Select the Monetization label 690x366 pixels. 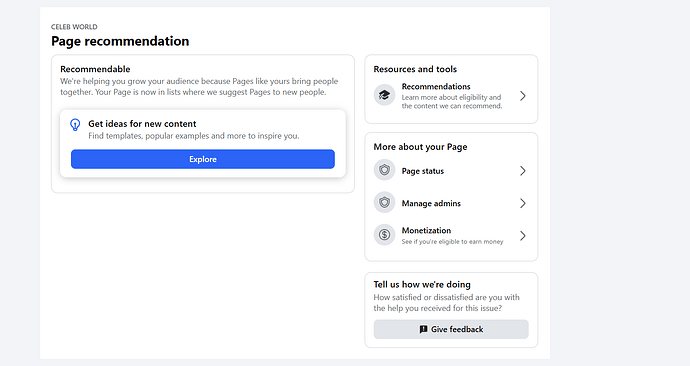[426, 231]
